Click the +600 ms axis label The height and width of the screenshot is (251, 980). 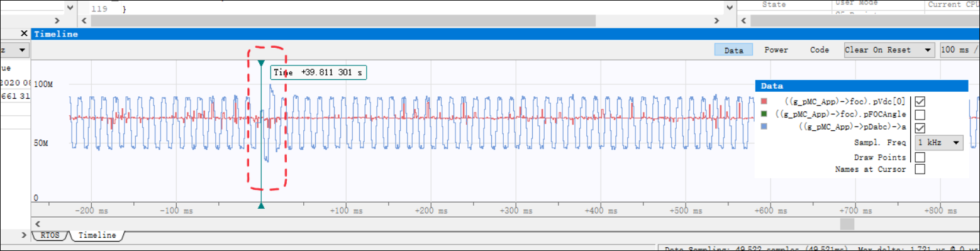[x=772, y=211]
